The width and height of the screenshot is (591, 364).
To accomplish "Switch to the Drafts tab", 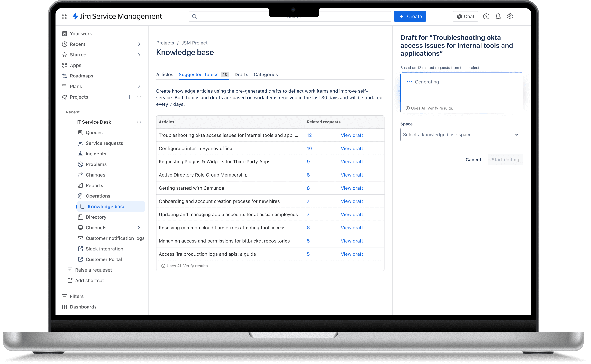I will coord(241,75).
